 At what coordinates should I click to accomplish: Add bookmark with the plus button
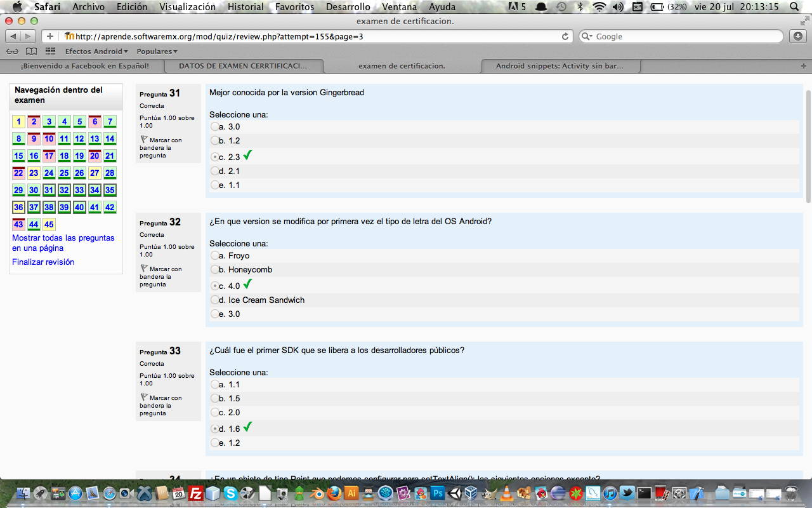point(50,36)
